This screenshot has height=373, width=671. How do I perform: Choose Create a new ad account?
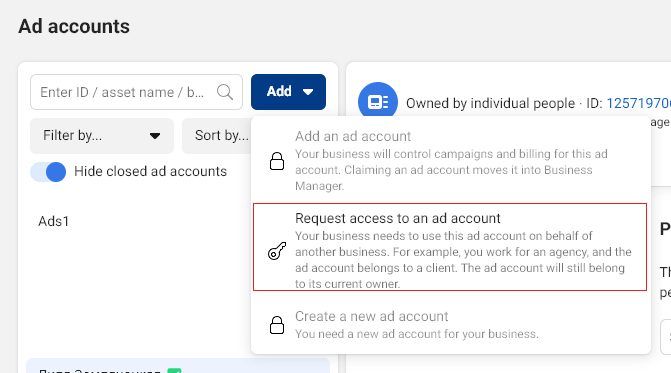click(450, 325)
